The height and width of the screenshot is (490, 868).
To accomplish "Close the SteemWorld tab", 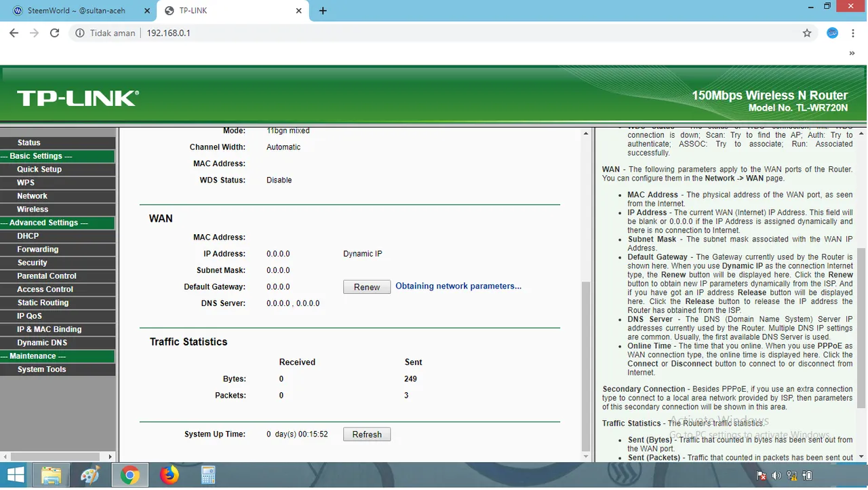I will point(147,11).
